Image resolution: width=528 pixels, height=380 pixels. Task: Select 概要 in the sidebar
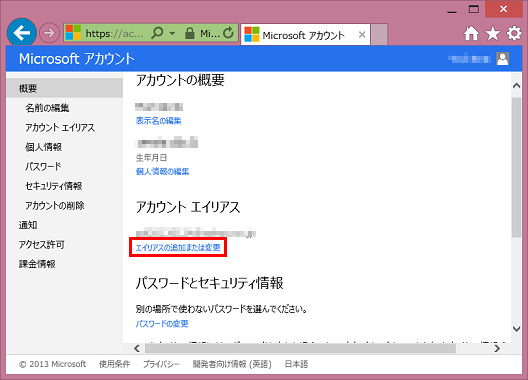[x=65, y=88]
